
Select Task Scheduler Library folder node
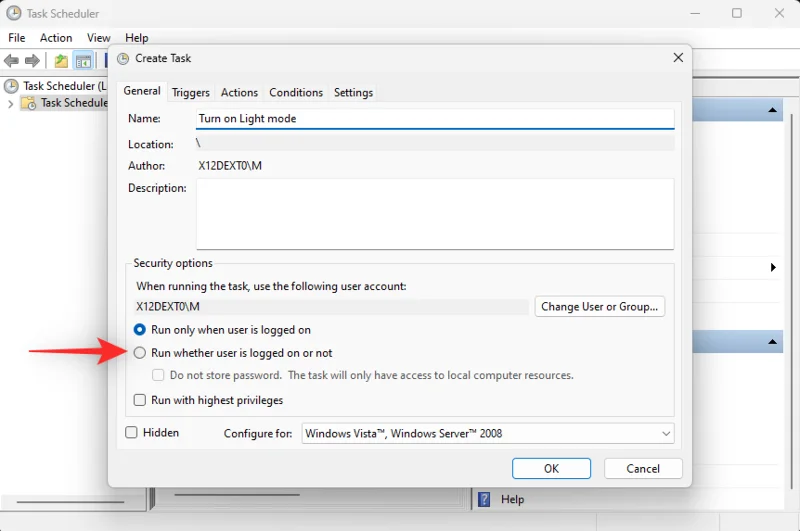74,103
